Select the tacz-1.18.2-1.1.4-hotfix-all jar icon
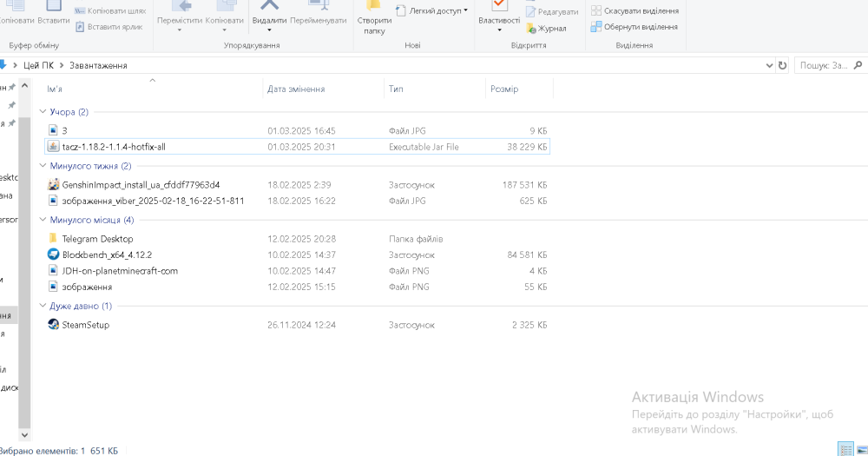Image resolution: width=868 pixels, height=456 pixels. (x=53, y=147)
